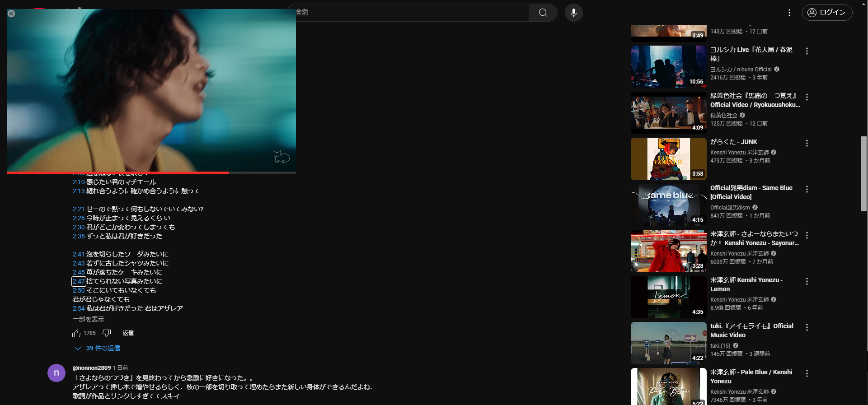
Task: Close the mini player overlay
Action: point(11,14)
